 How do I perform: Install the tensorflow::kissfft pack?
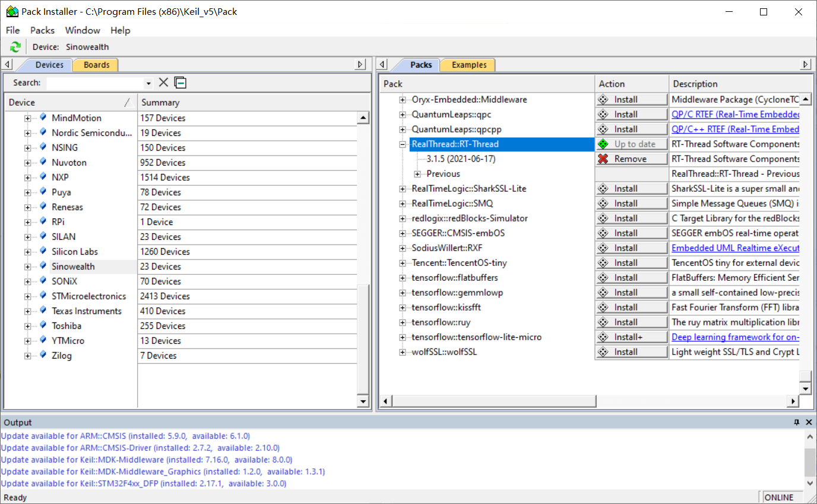click(632, 307)
